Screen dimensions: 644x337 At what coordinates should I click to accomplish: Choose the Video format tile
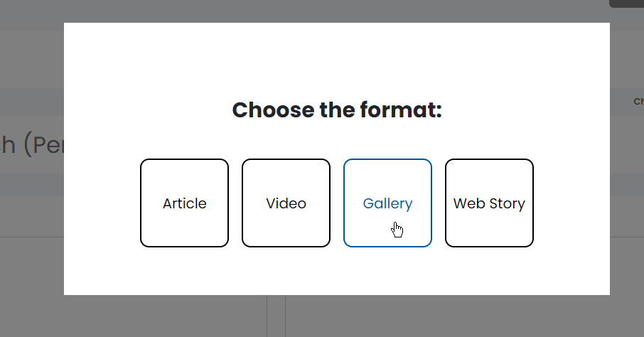[x=286, y=203]
